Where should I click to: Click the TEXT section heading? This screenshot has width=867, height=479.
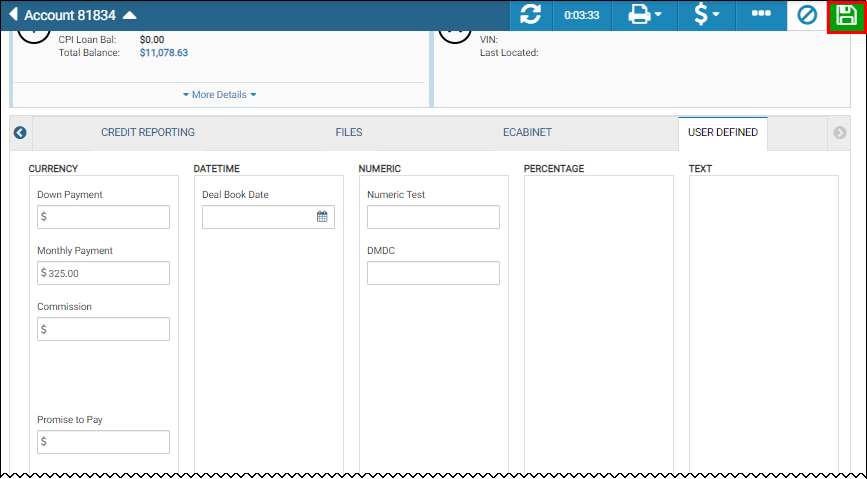coord(700,169)
